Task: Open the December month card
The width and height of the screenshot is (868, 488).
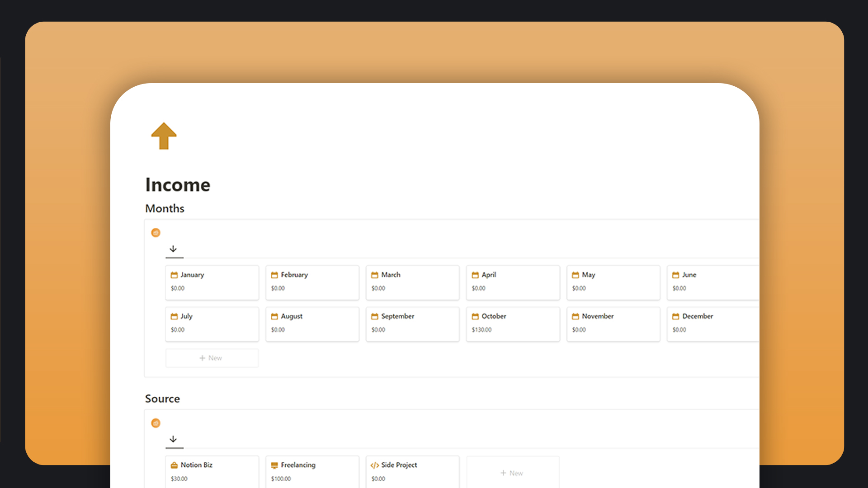Action: pyautogui.click(x=712, y=324)
